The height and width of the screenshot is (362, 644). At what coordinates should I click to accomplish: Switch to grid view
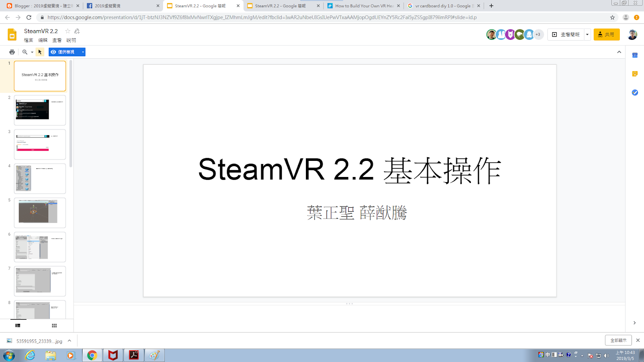[54, 325]
